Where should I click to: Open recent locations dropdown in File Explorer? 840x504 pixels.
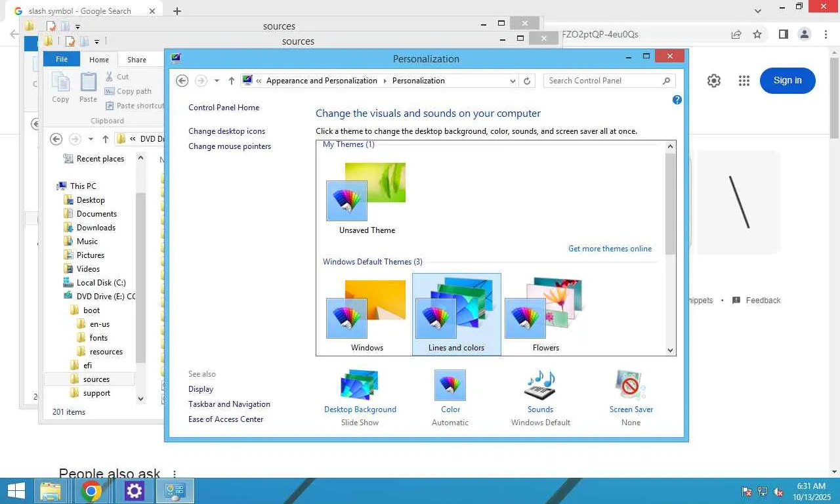tap(91, 139)
